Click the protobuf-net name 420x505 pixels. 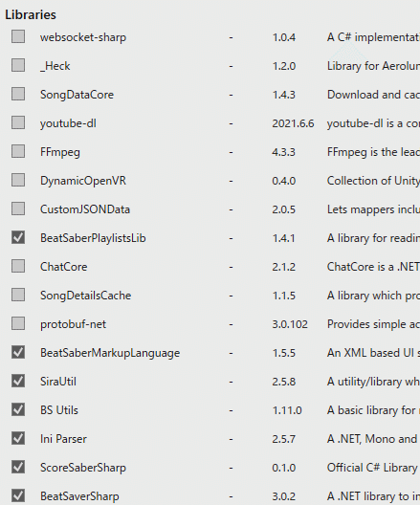[73, 324]
